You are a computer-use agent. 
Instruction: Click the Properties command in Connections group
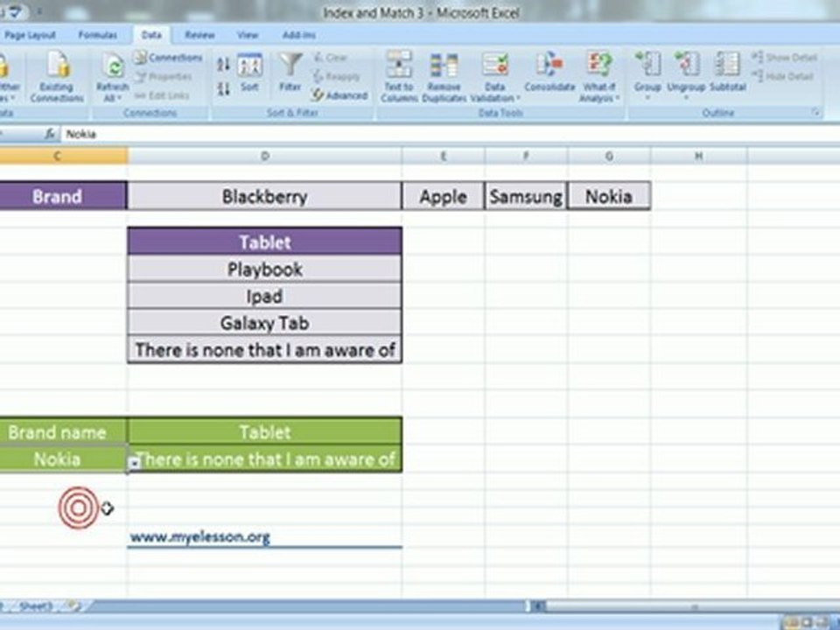(164, 77)
